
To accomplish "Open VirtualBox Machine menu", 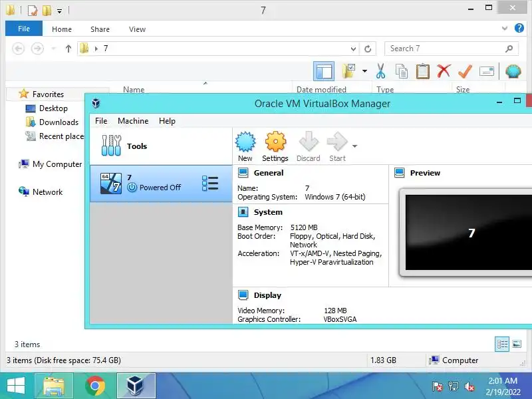I will (133, 121).
